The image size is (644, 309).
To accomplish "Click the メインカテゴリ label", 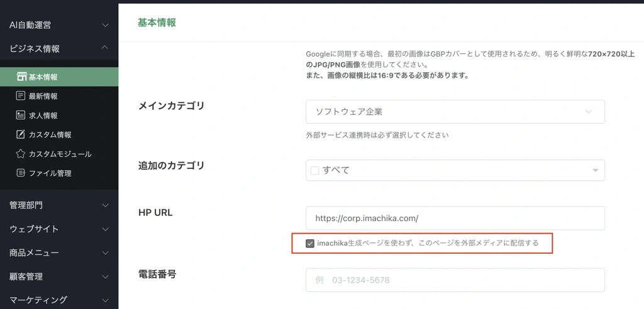I will (171, 106).
